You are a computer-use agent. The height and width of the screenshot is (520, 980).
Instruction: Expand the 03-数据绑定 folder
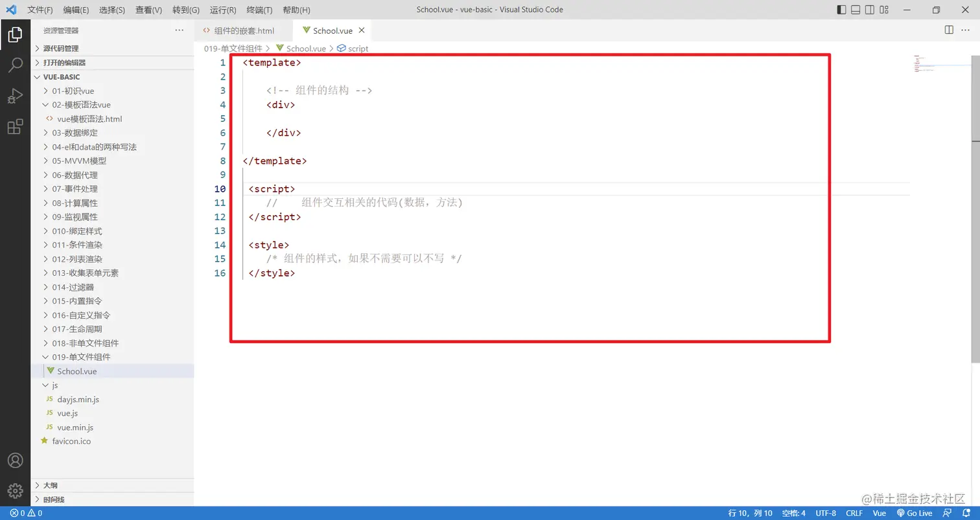click(x=112, y=133)
